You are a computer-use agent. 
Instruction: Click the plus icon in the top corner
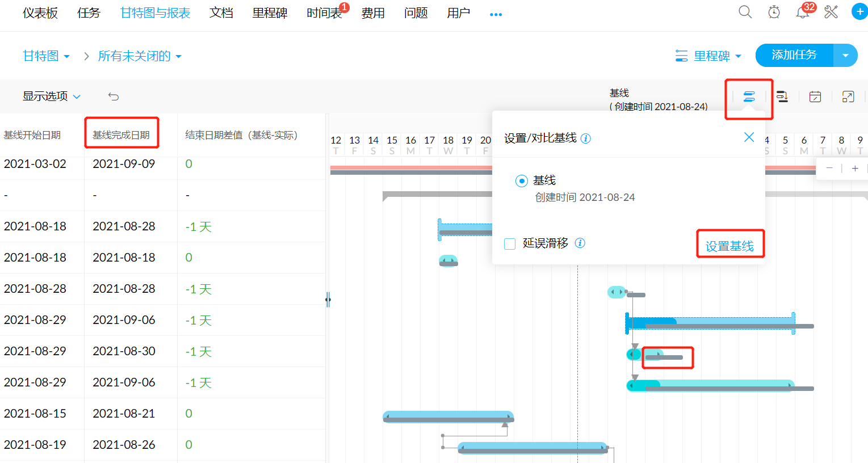pos(859,11)
